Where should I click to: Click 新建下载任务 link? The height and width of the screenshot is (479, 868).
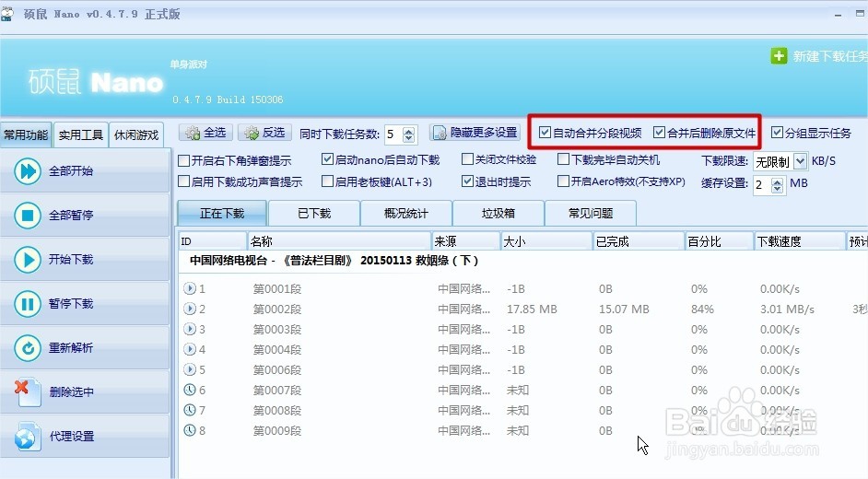(x=830, y=56)
